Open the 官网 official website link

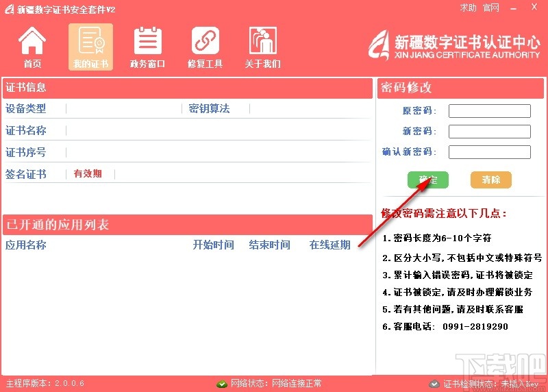[491, 8]
